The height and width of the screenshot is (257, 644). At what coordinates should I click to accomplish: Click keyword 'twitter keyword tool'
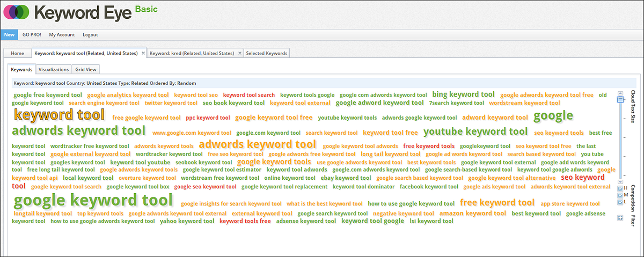[171, 103]
